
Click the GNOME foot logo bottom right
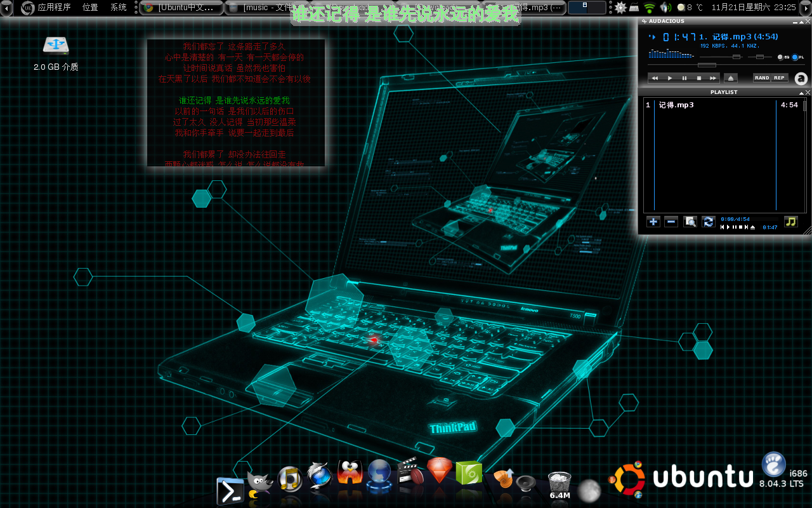coord(773,464)
